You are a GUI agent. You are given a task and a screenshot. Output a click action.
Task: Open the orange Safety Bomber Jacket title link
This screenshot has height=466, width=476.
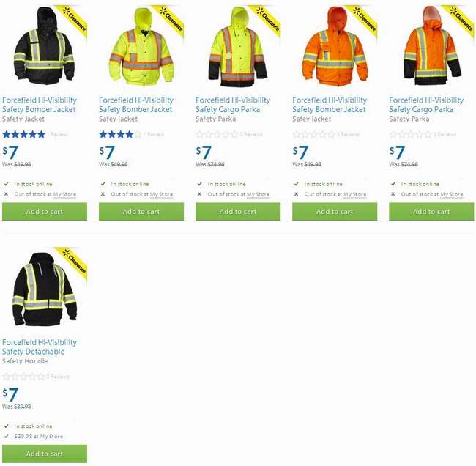(x=330, y=105)
